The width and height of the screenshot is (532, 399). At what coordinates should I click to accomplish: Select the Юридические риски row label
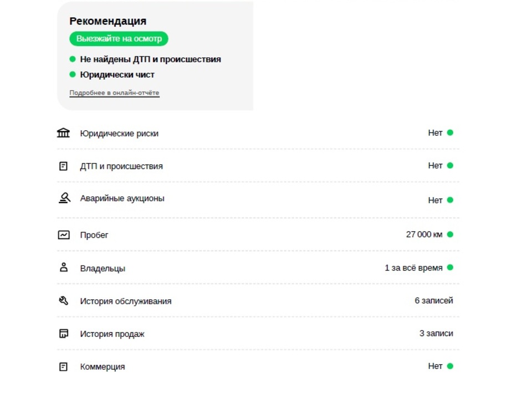(x=119, y=134)
